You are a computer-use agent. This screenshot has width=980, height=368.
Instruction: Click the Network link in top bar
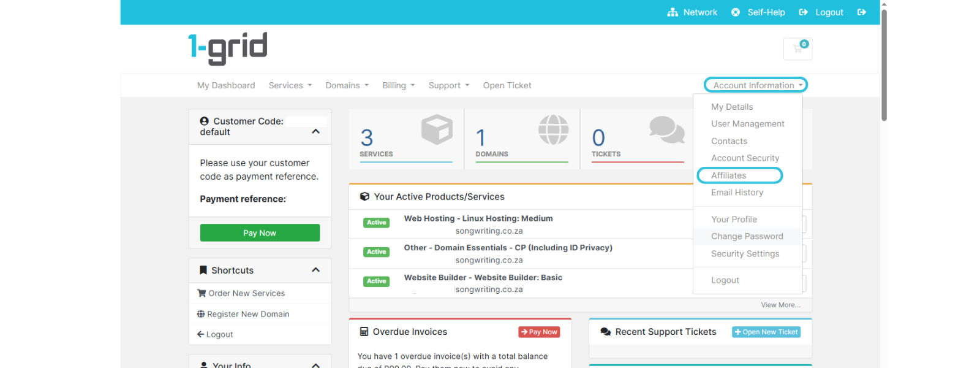pyautogui.click(x=700, y=12)
